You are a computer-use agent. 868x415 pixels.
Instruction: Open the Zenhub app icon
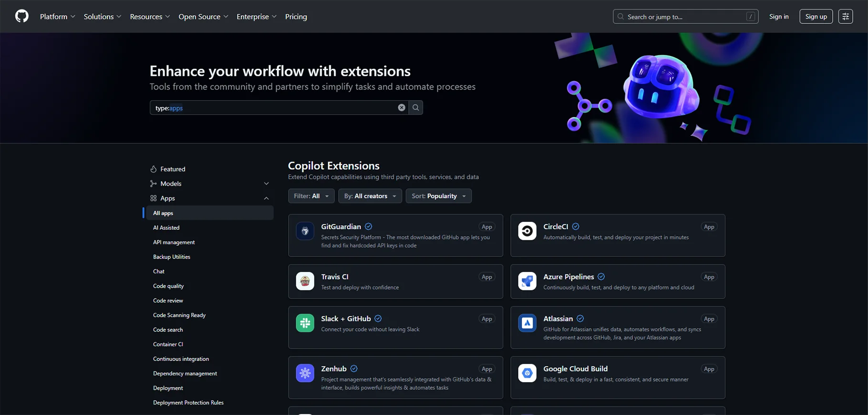(x=305, y=373)
